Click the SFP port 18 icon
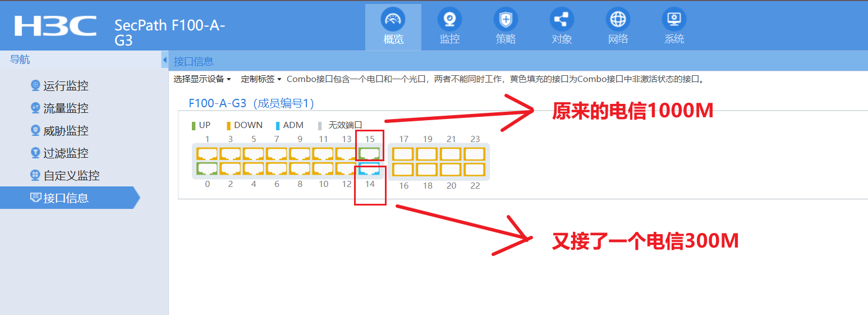The image size is (868, 315). (x=427, y=169)
